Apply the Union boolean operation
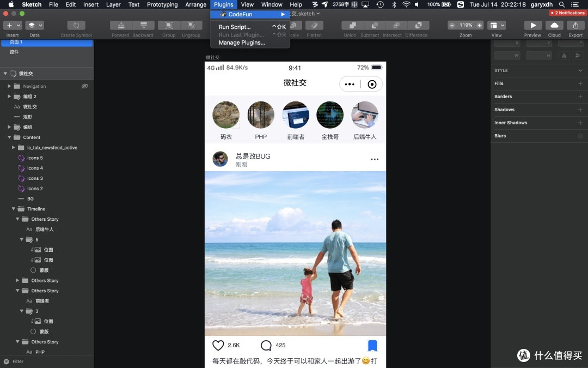Screen dimensions: 588x368 [352, 25]
